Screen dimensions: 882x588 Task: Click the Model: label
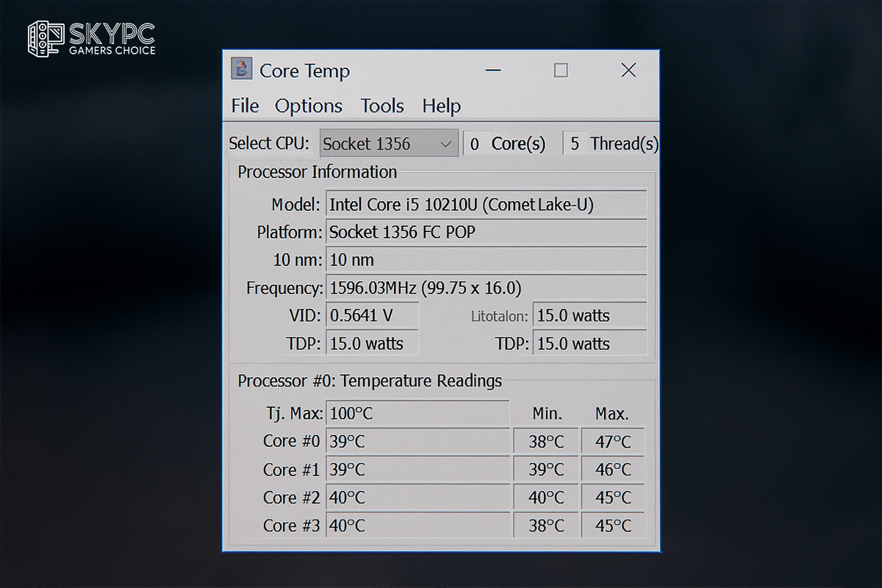tap(295, 204)
